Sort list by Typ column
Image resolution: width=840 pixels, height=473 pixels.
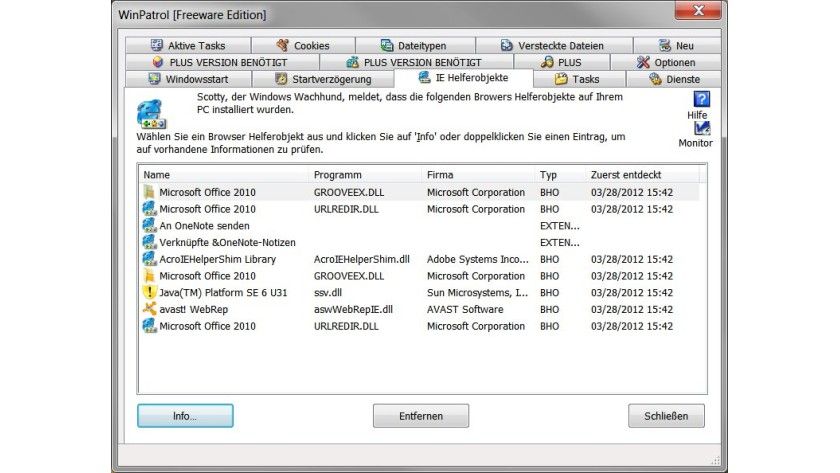(560, 175)
